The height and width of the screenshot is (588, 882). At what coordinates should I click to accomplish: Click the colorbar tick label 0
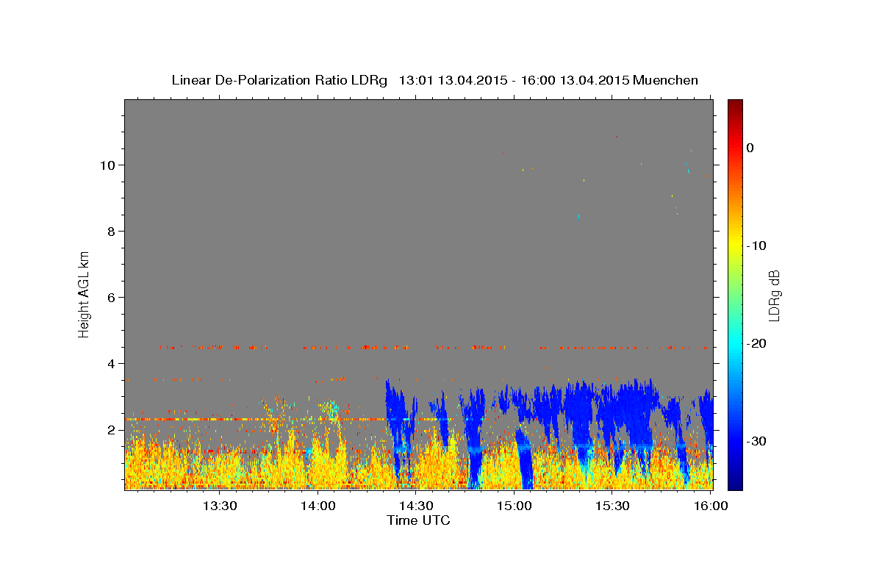(x=750, y=148)
